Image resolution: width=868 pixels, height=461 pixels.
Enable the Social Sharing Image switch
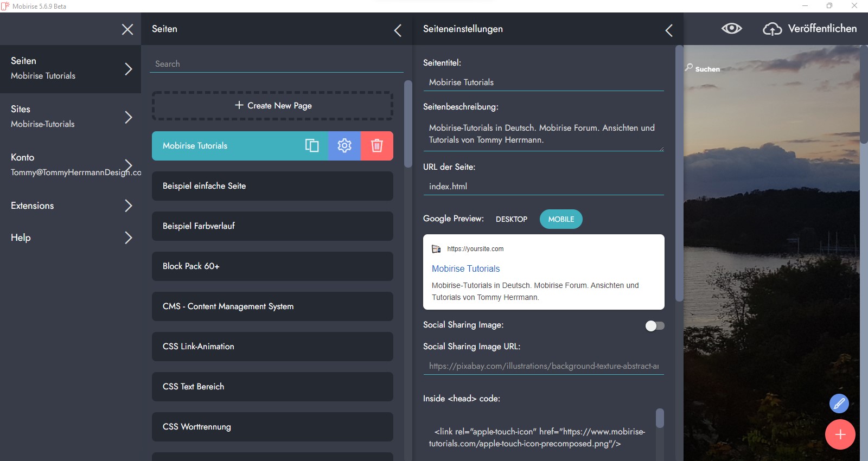tap(655, 325)
